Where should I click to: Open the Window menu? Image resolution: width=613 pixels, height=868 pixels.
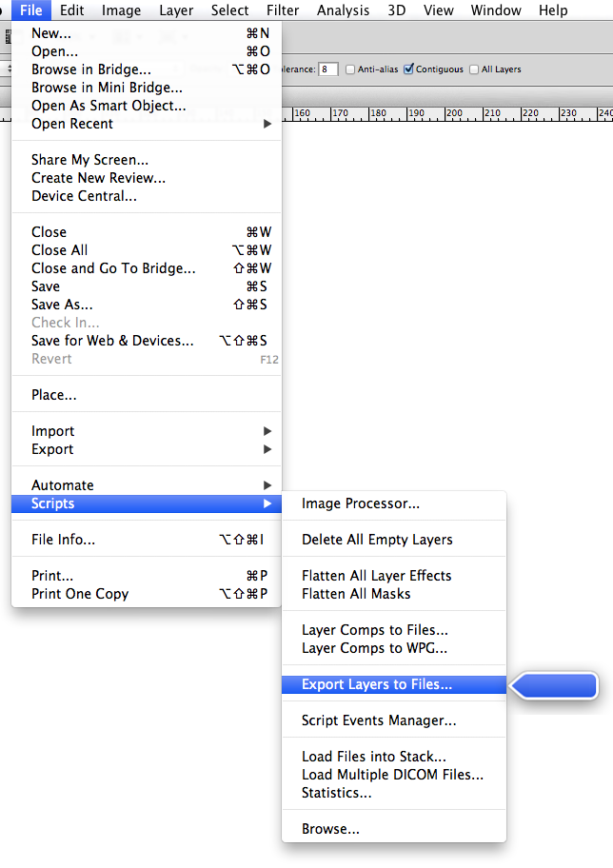[x=496, y=10]
